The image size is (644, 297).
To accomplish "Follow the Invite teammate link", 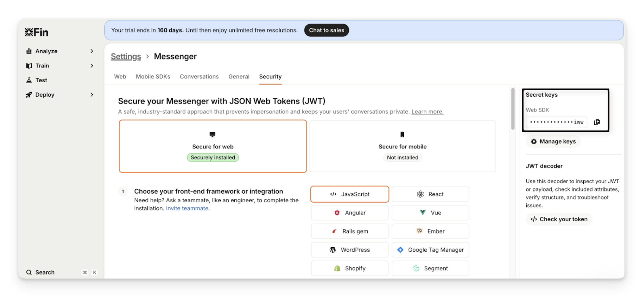I will point(188,208).
